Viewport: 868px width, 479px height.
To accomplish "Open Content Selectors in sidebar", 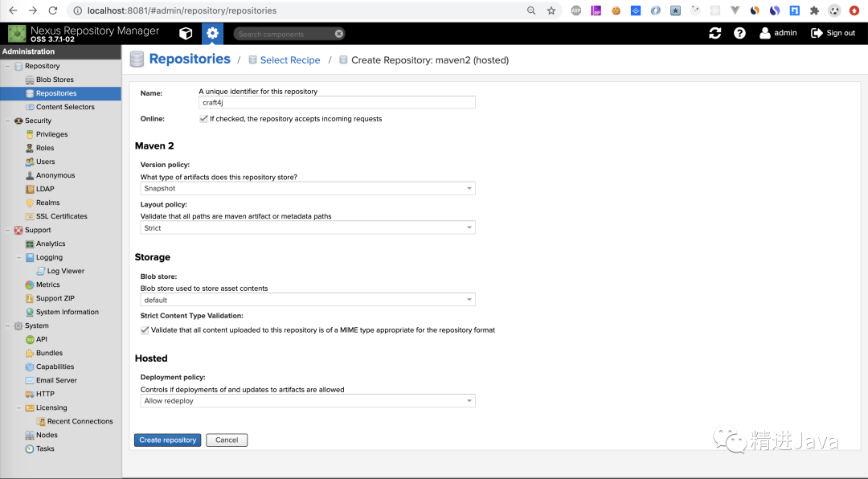I will [x=65, y=107].
